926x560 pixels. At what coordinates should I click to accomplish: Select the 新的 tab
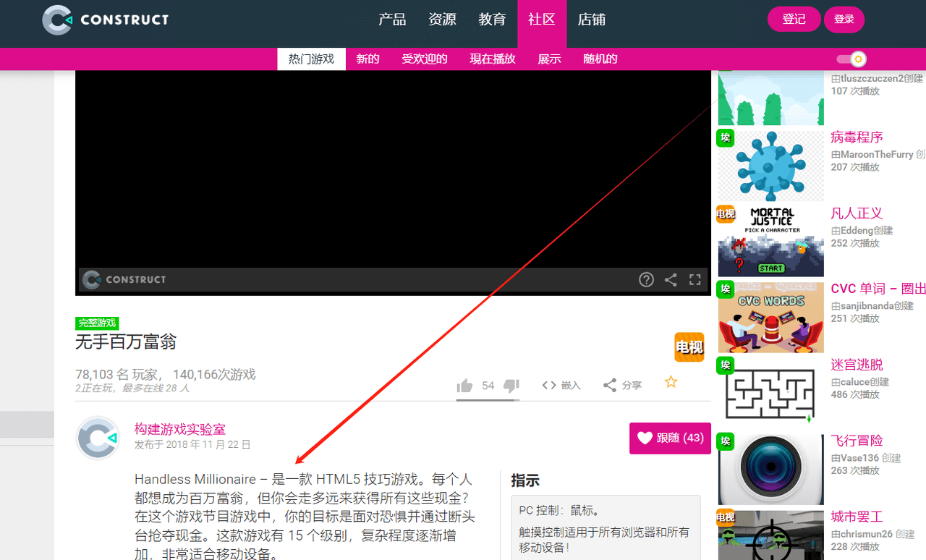368,59
